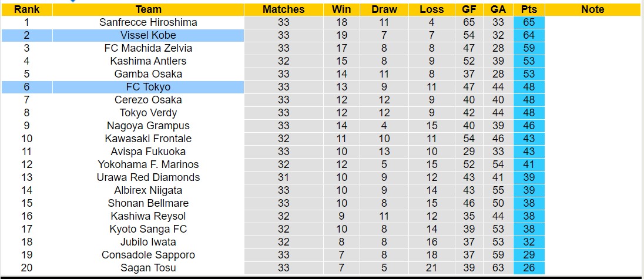Click Cerezo Osaka in the standings

tap(148, 100)
